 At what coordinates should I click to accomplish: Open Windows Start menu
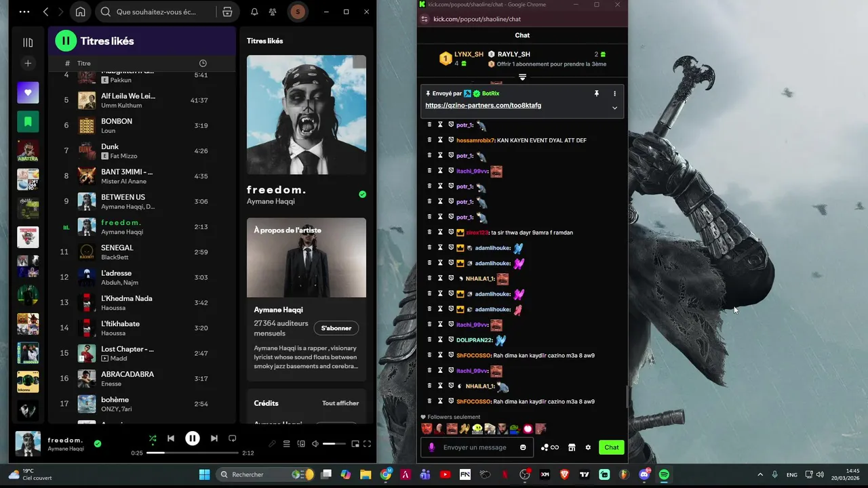tap(204, 474)
